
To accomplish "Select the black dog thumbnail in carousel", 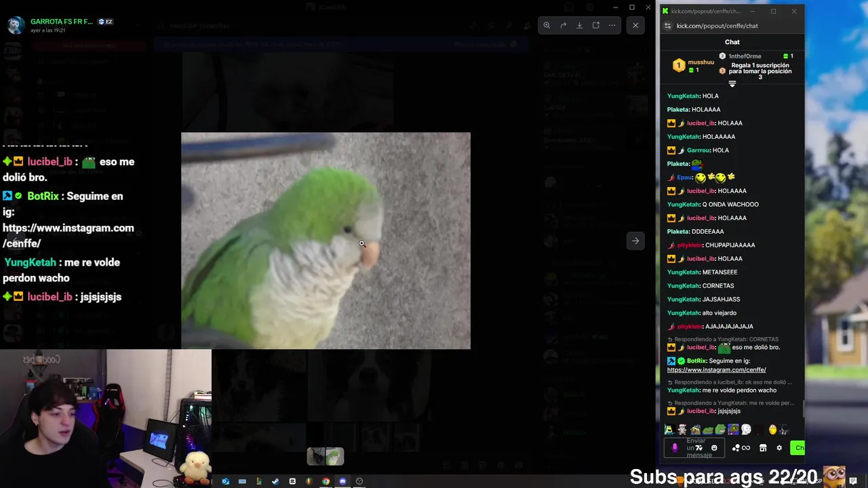I will coord(316,456).
